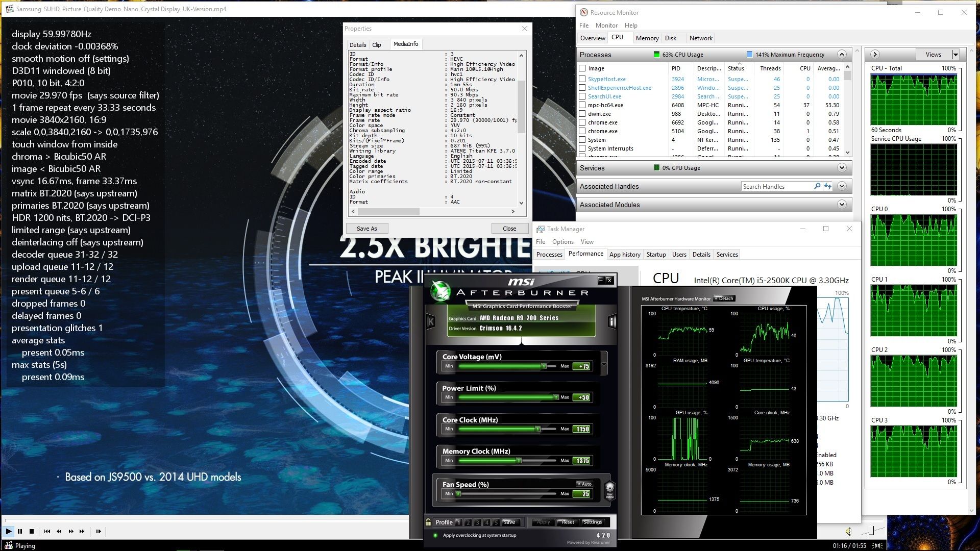This screenshot has height=551, width=980.
Task: Click the single frame step icon
Action: (x=99, y=531)
